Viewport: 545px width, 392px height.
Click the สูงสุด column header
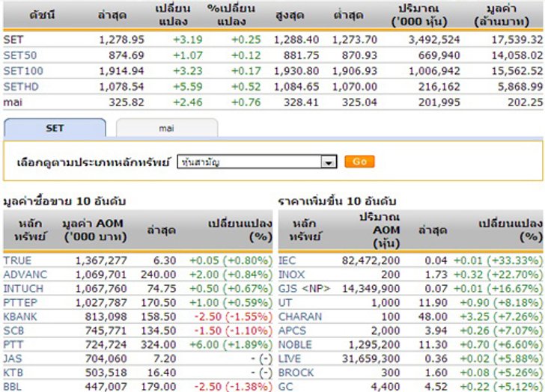coord(290,15)
